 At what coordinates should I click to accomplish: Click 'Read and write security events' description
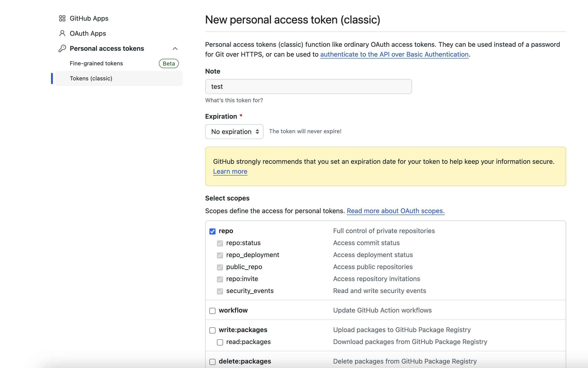click(379, 291)
